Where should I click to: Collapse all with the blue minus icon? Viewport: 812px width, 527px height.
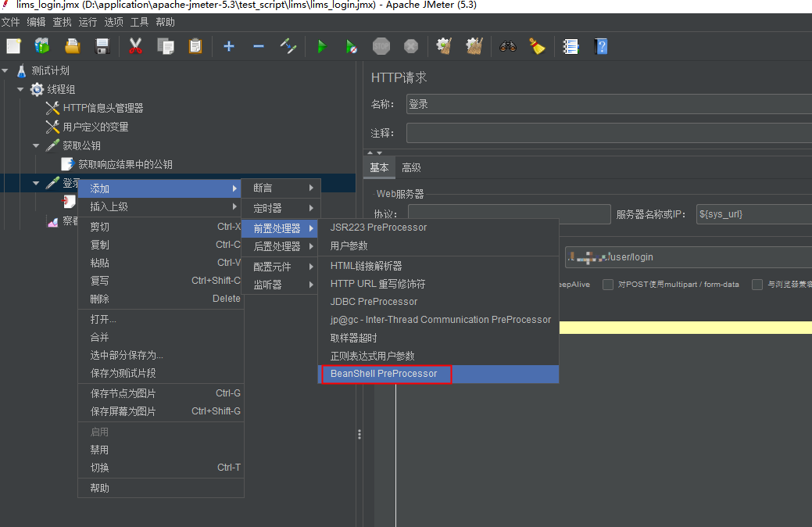point(259,46)
